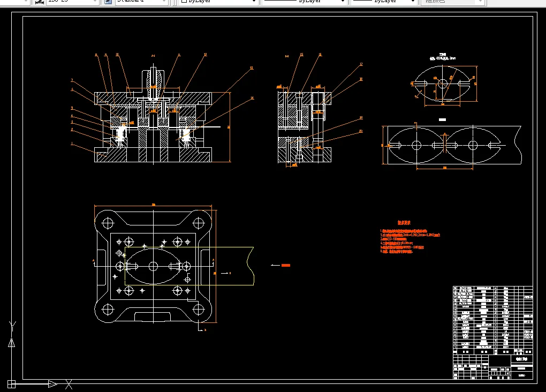Viewport: 546px width, 392px height.
Task: Select the yellow strip outline's wavy break edge
Action: [x=251, y=266]
